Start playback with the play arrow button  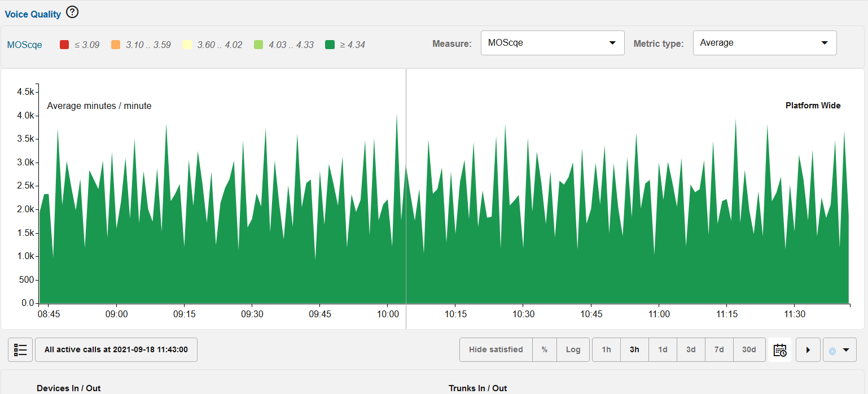808,350
